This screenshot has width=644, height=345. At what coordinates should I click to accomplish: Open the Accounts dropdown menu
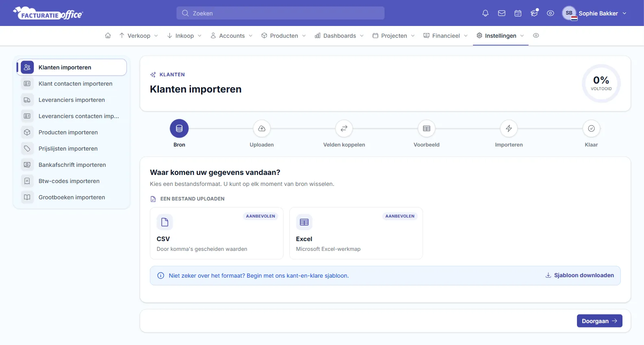point(232,36)
